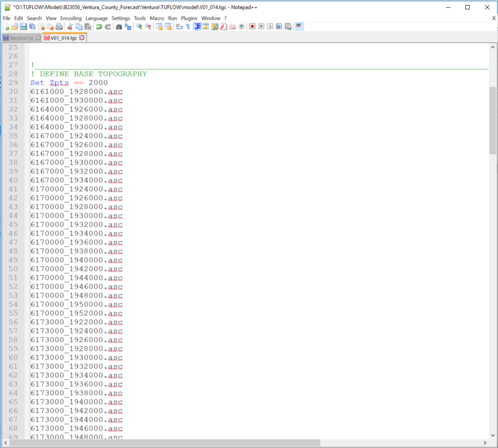Expand the Language menu
This screenshot has height=448, width=498.
[x=96, y=18]
